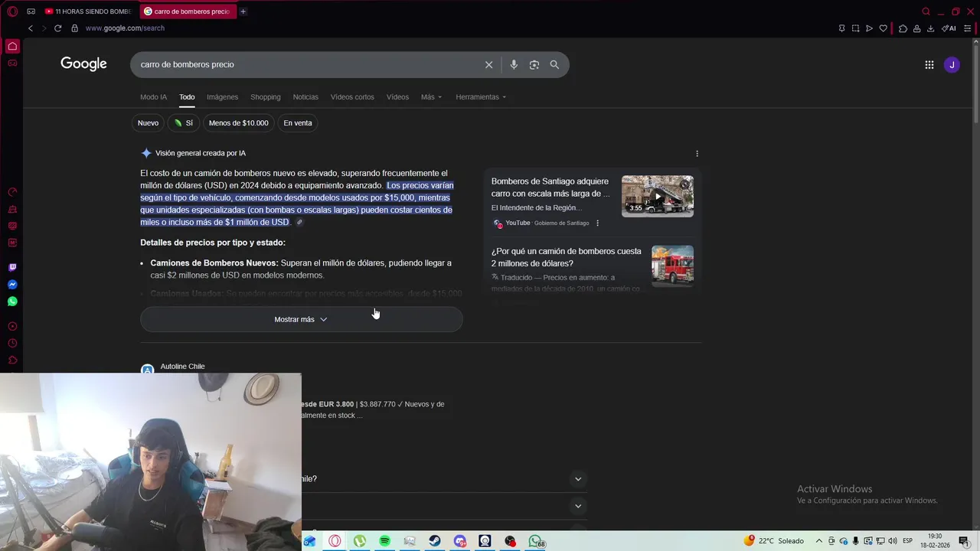This screenshot has height=551, width=980.
Task: Open Spotify from the Windows taskbar
Action: click(385, 541)
